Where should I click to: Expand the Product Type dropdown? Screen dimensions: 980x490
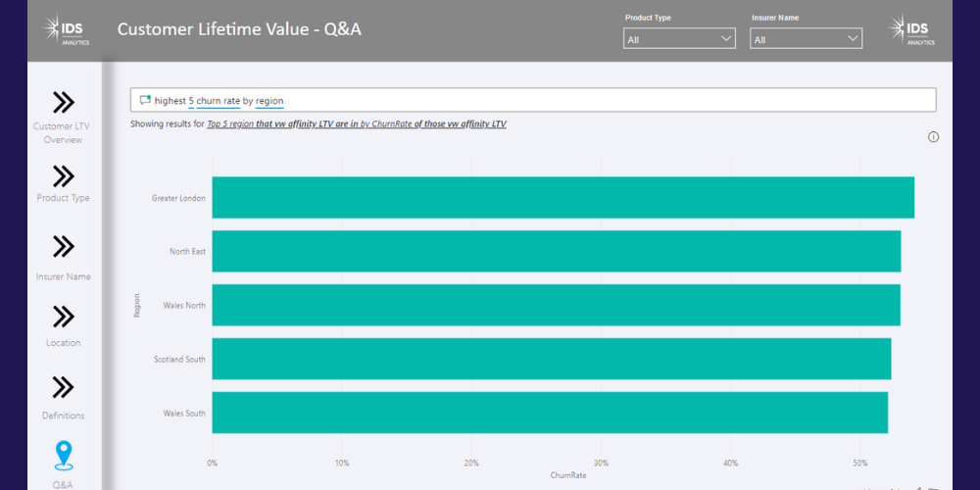679,39
